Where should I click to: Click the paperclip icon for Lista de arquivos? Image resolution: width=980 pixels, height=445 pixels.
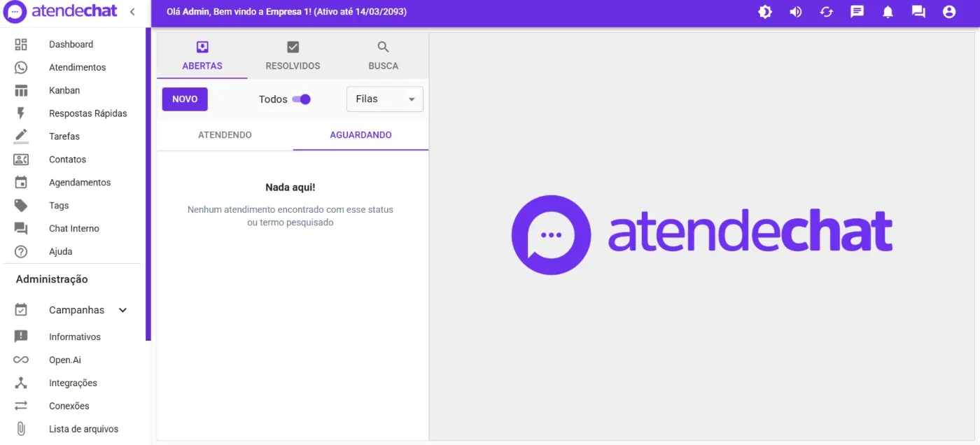21,429
